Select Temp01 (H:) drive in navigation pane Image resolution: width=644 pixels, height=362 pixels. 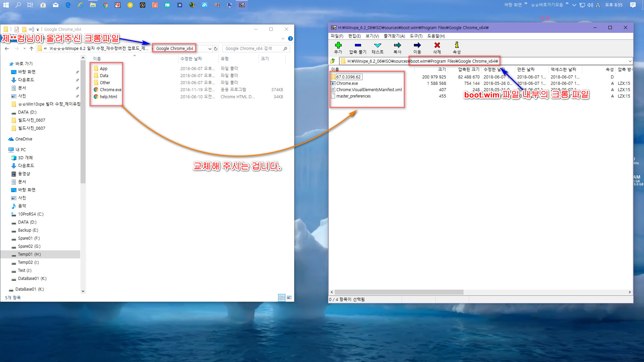pos(29,254)
